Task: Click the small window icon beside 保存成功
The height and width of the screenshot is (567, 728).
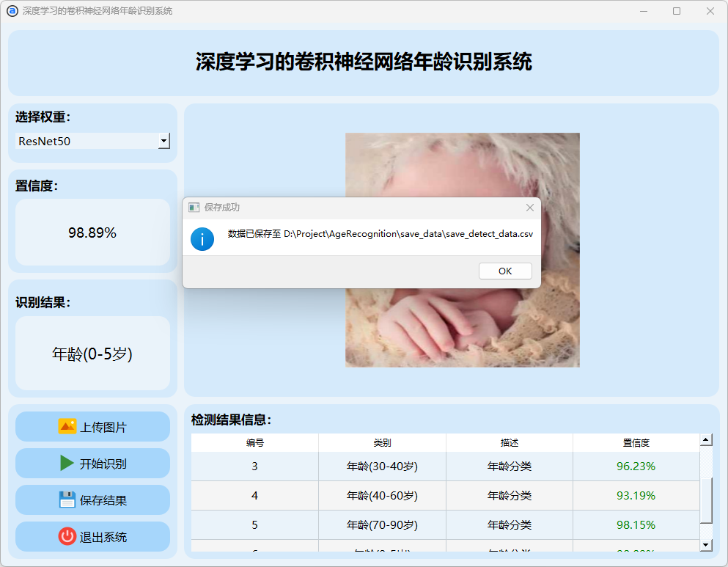Action: [194, 208]
